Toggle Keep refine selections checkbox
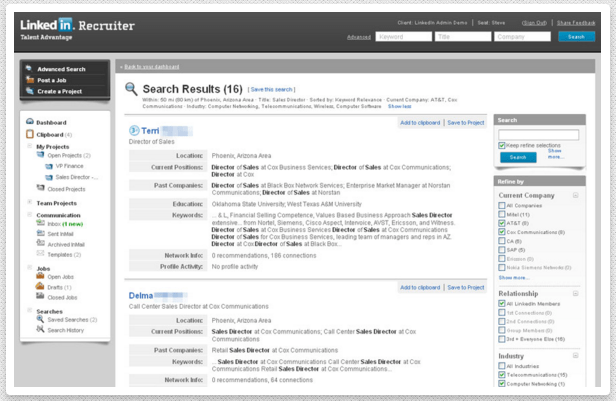616x401 pixels. tap(502, 145)
